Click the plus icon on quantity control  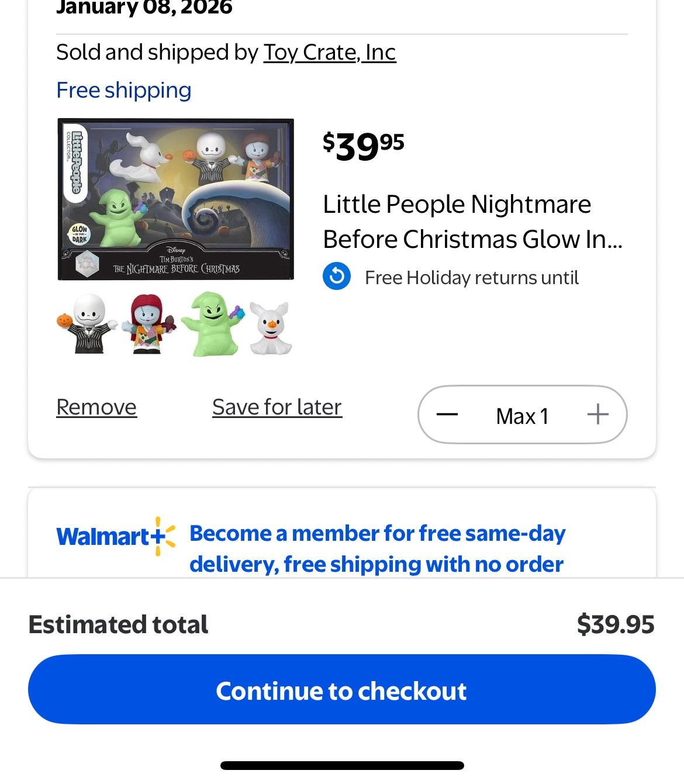pyautogui.click(x=597, y=415)
